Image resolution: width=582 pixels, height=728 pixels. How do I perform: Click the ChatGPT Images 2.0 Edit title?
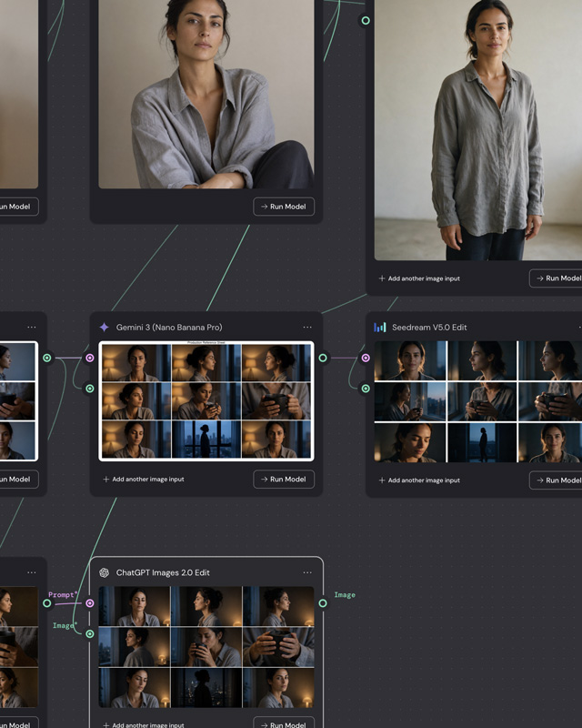(163, 572)
